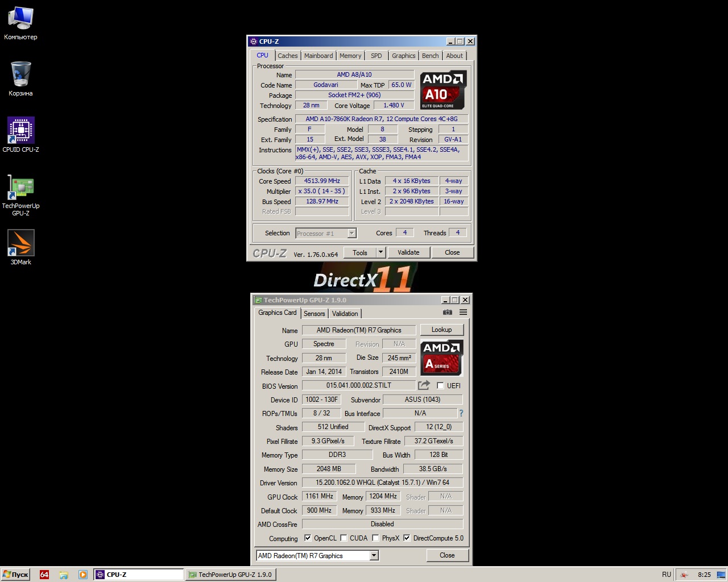This screenshot has height=582, width=728.
Task: Switch to TechPowerUp GPU-Z via its taskbar button
Action: [231, 575]
